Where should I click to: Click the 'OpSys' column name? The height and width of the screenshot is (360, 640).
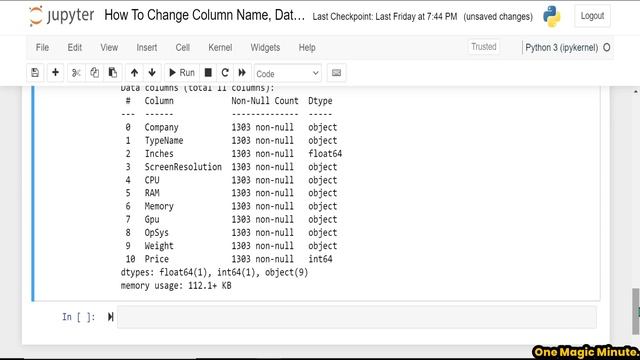coord(156,233)
